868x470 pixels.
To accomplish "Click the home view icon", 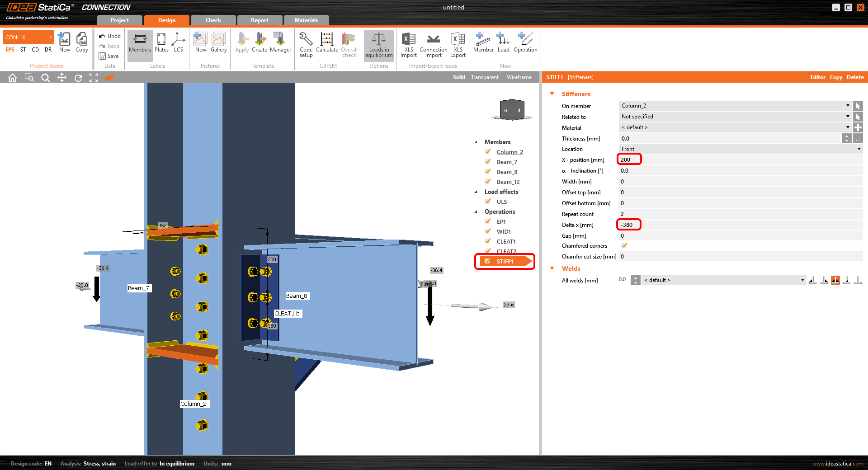I will pyautogui.click(x=13, y=78).
